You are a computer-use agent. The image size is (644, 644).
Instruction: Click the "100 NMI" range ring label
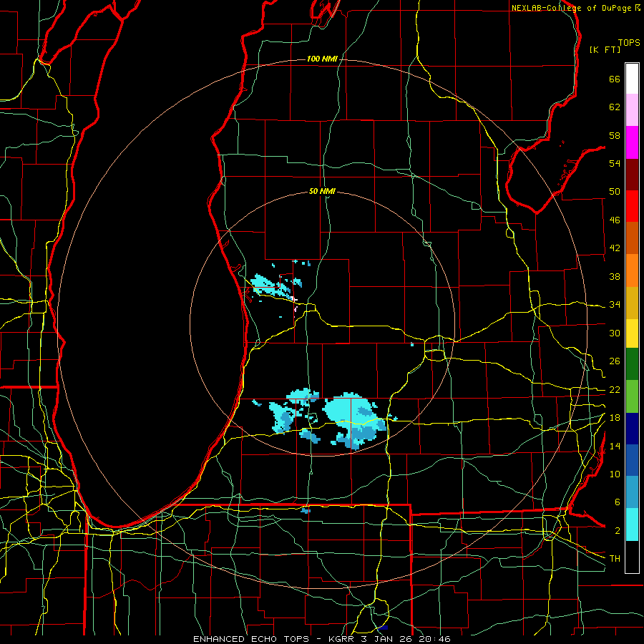[x=323, y=59]
